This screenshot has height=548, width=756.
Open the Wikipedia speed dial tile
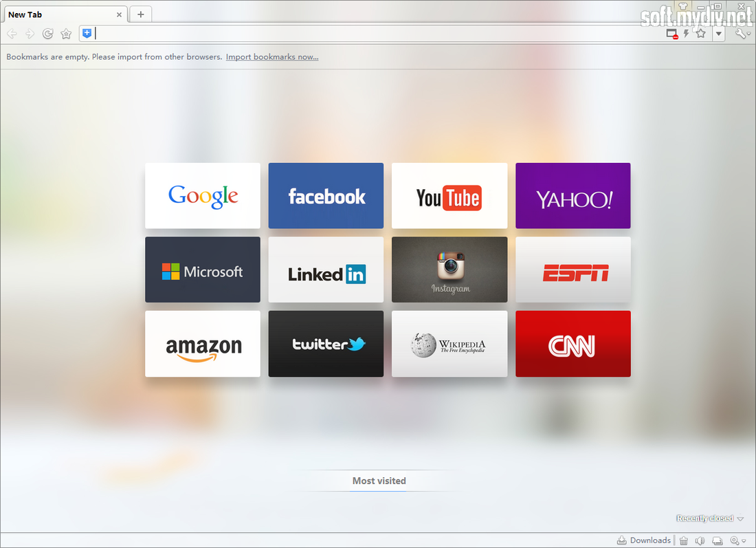449,344
